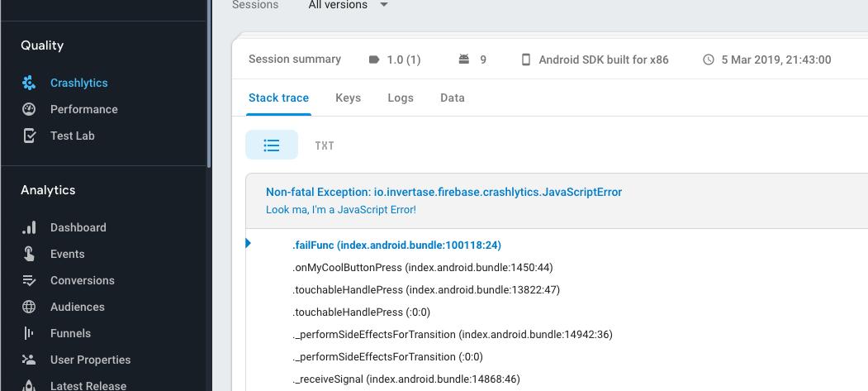Image resolution: width=868 pixels, height=391 pixels.
Task: Switch to list view of stack trace
Action: tap(272, 145)
